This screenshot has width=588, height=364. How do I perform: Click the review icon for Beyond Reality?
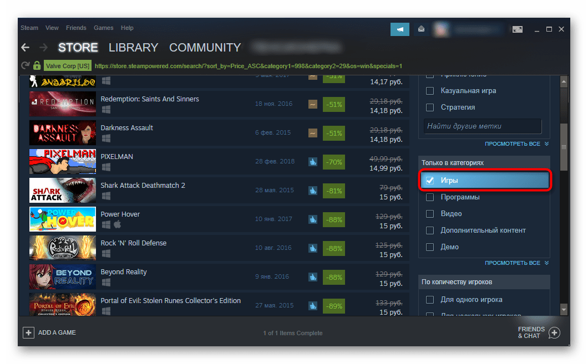(313, 277)
